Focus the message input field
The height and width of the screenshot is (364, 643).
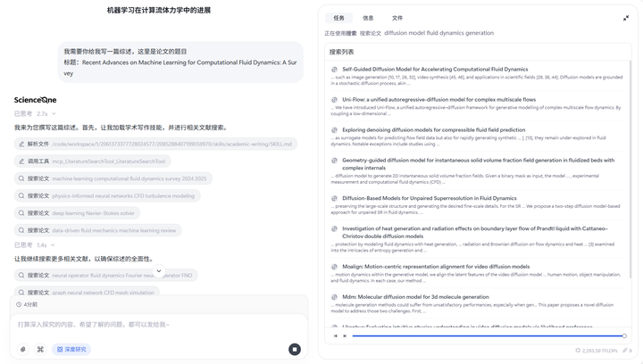pos(159,325)
